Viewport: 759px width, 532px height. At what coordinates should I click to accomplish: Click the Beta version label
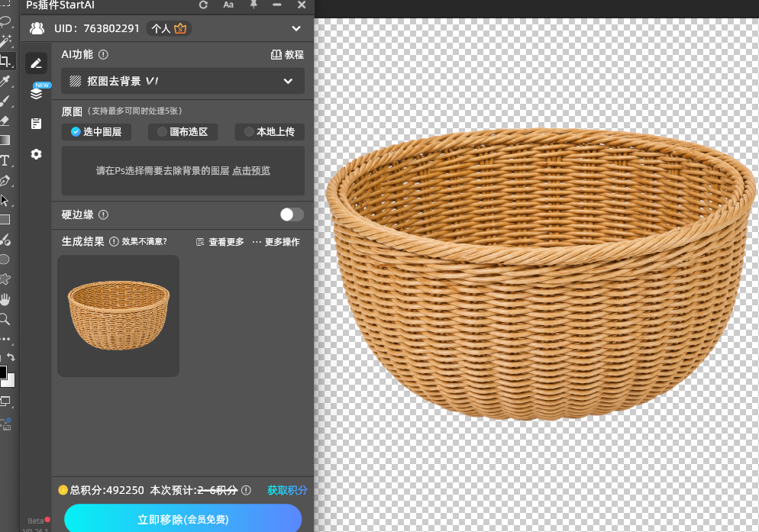(35, 521)
